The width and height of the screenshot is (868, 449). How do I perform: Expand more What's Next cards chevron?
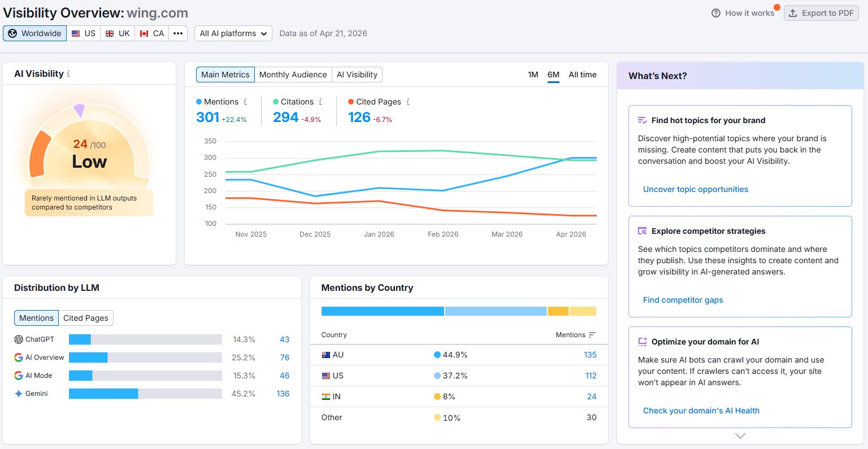point(740,436)
